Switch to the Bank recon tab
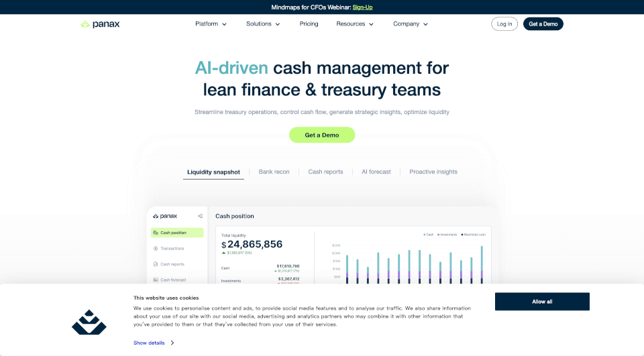644x356 pixels. point(274,172)
